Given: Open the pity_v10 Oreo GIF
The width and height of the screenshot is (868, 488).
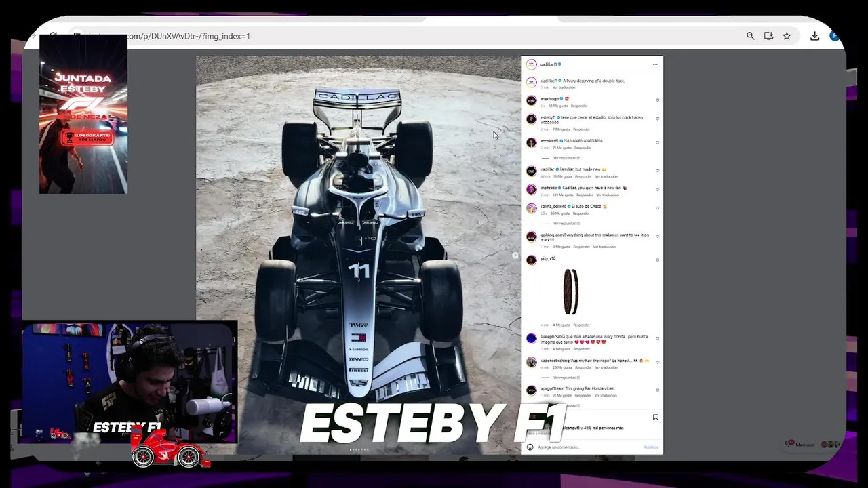Looking at the screenshot, I should click(571, 291).
